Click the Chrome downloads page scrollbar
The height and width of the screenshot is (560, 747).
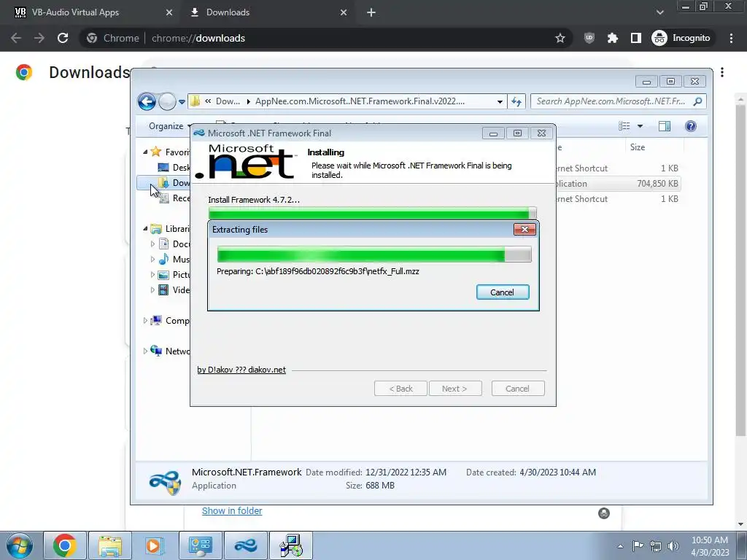click(x=740, y=270)
